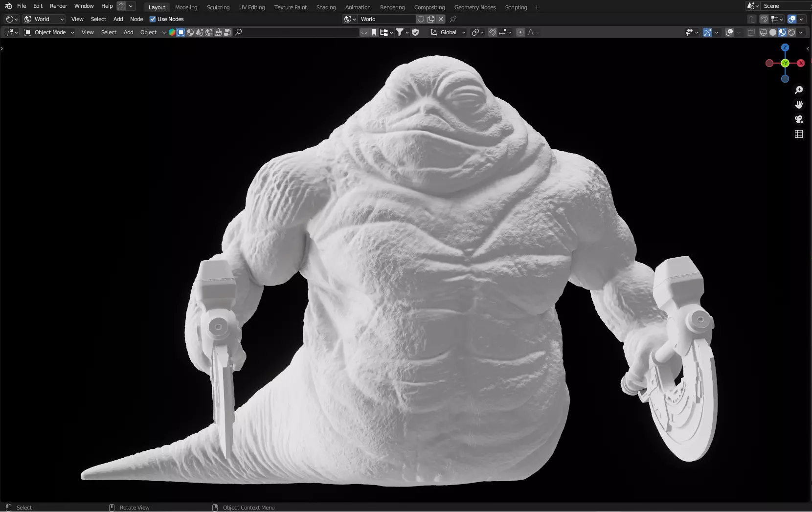Switch to Material Preview shading
Screen dimensions: 812x512
pyautogui.click(x=782, y=32)
